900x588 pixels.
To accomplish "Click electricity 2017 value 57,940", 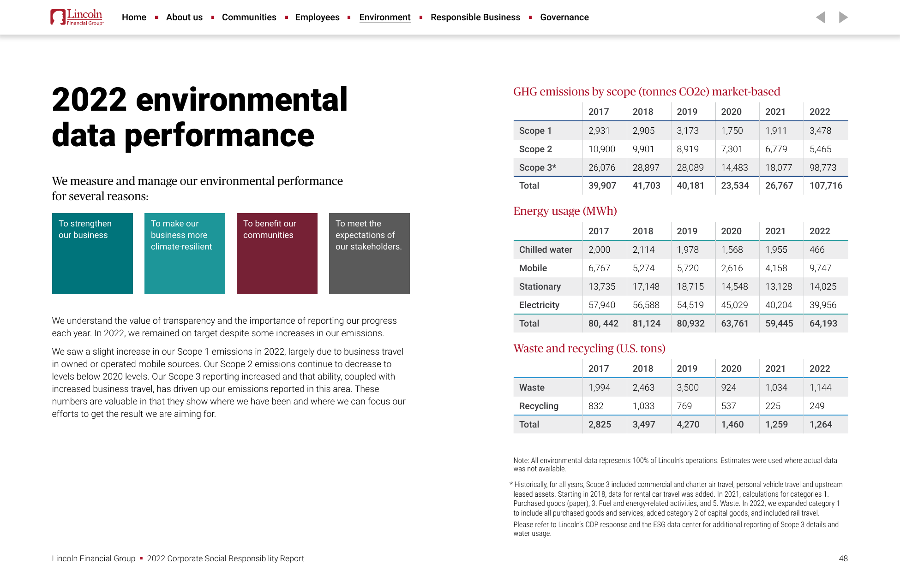I will tap(602, 305).
